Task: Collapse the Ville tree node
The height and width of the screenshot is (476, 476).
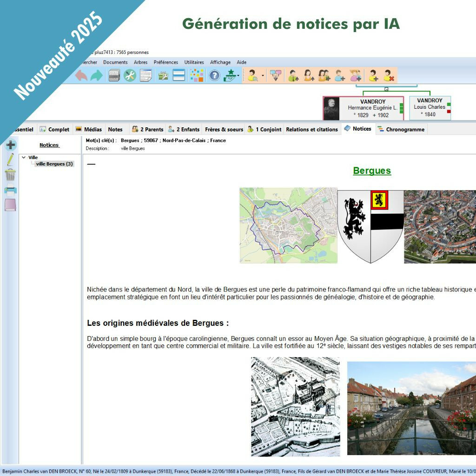Action: (24, 158)
